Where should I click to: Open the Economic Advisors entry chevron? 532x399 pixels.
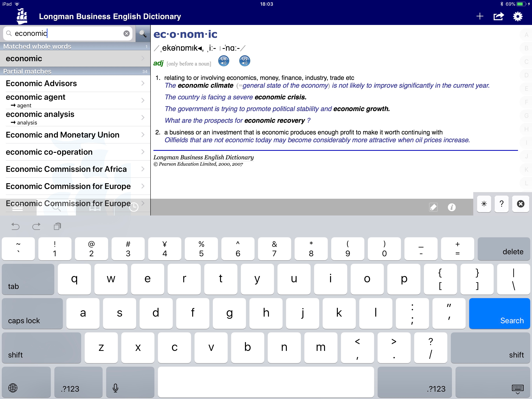[143, 83]
